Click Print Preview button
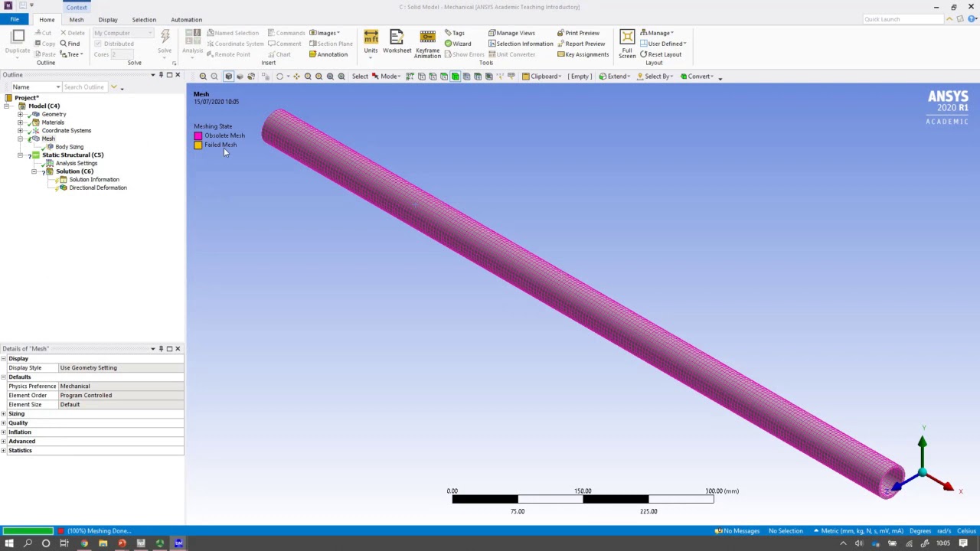 [578, 33]
